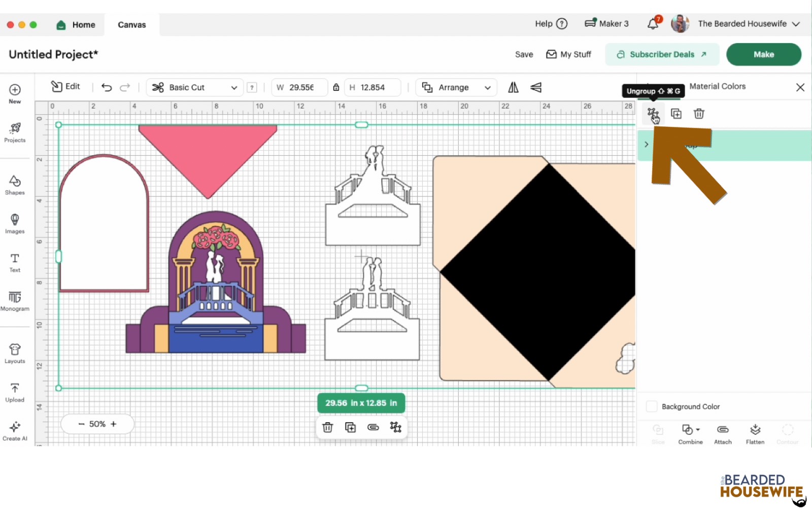
Task: Open the Help menu
Action: pos(550,23)
